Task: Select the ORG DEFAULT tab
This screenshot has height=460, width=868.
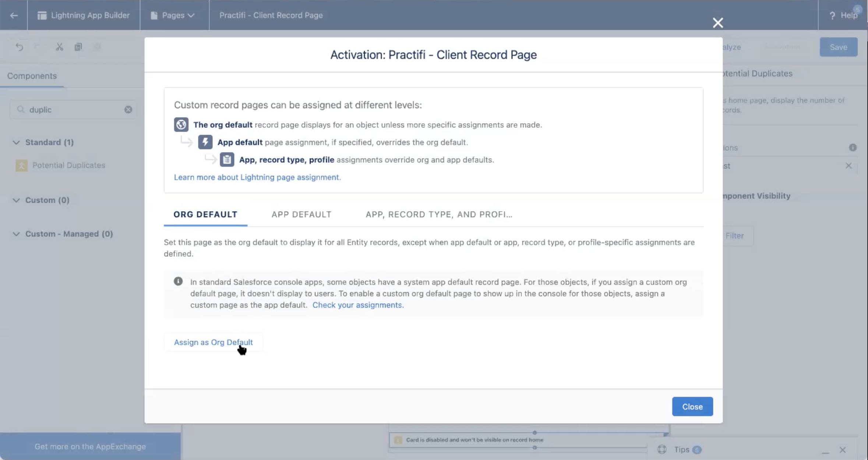Action: point(205,215)
